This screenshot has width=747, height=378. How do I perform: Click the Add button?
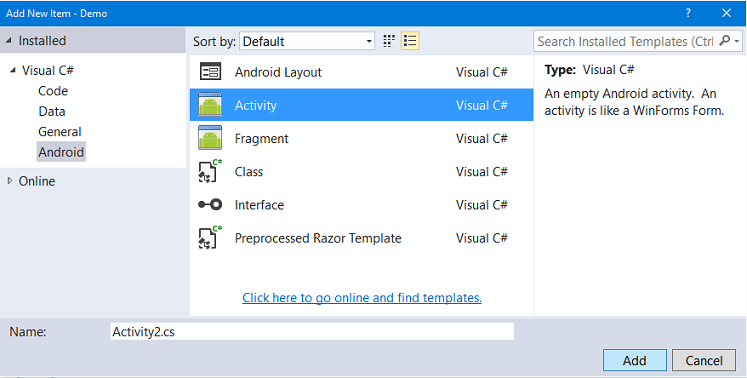(635, 360)
